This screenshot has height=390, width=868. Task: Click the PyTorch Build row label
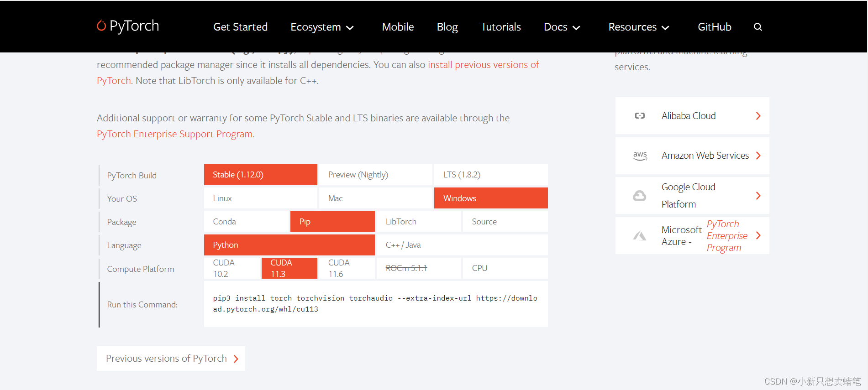point(132,176)
